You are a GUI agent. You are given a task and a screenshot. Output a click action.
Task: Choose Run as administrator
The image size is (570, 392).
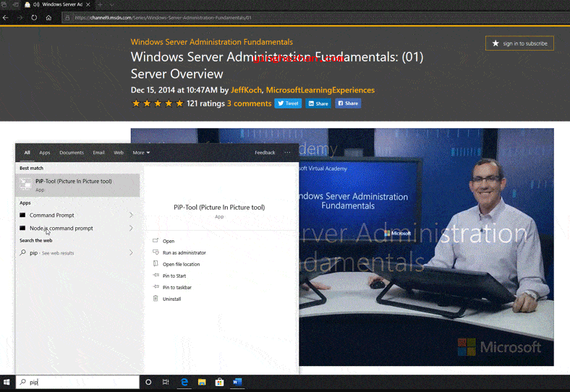pos(184,252)
